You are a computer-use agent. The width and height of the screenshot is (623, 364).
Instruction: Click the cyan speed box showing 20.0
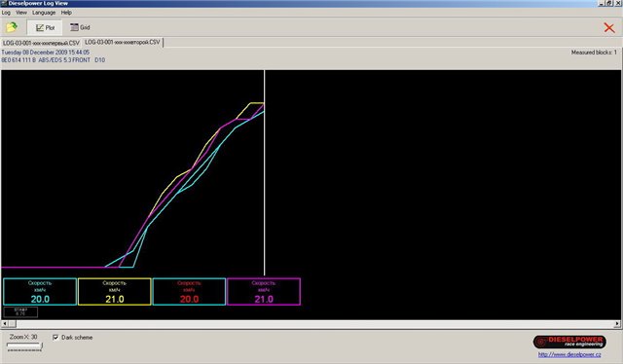pyautogui.click(x=40, y=292)
